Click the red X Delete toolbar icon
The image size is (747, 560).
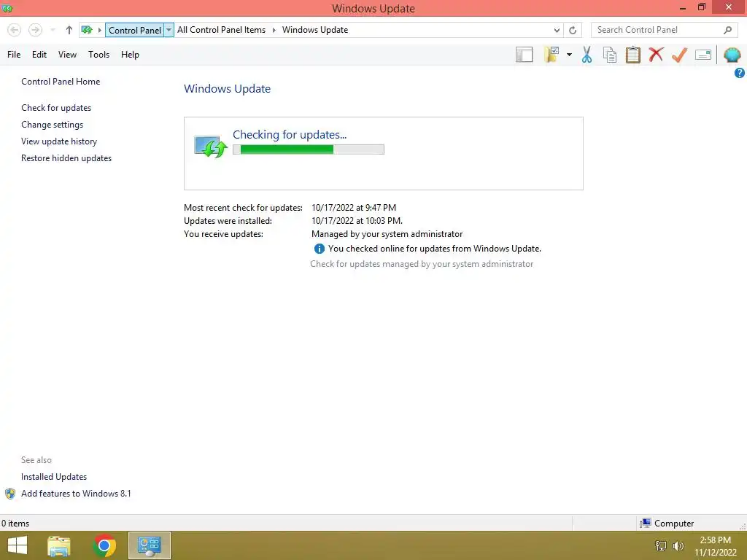point(656,54)
